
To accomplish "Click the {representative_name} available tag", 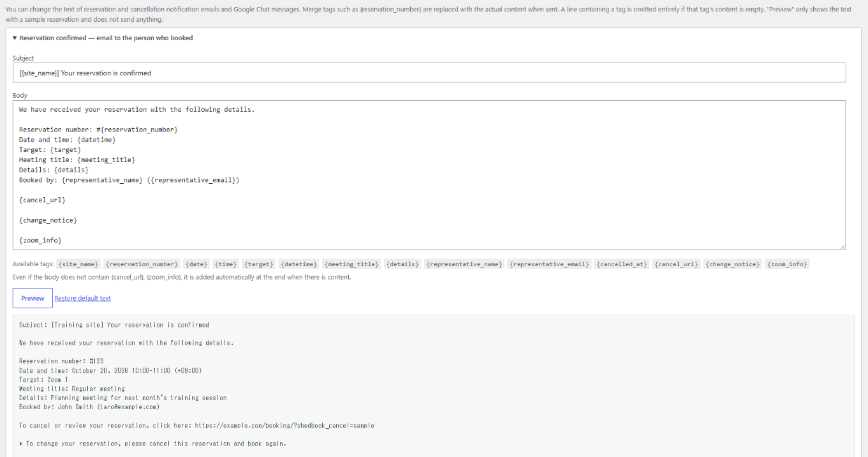I will (464, 264).
